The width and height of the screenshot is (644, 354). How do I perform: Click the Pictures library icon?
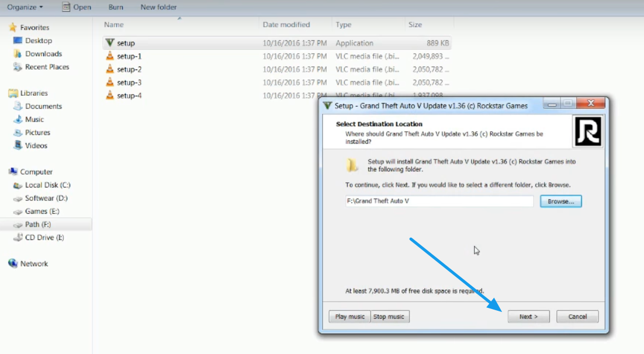18,132
